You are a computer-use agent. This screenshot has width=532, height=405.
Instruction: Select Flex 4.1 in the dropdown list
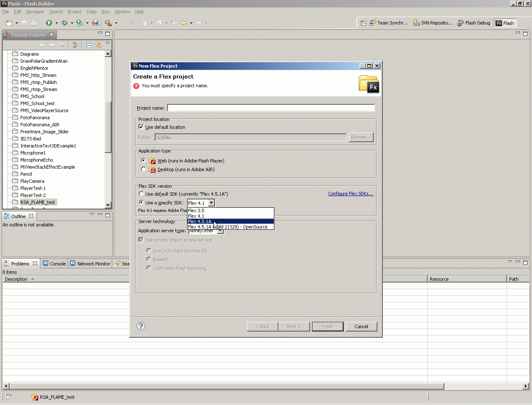click(231, 216)
